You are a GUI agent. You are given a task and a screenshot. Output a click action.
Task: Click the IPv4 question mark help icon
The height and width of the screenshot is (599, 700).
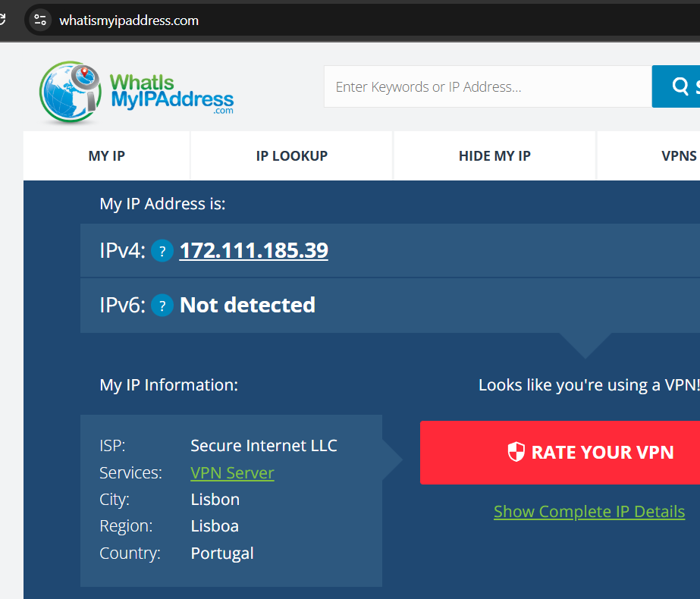162,251
